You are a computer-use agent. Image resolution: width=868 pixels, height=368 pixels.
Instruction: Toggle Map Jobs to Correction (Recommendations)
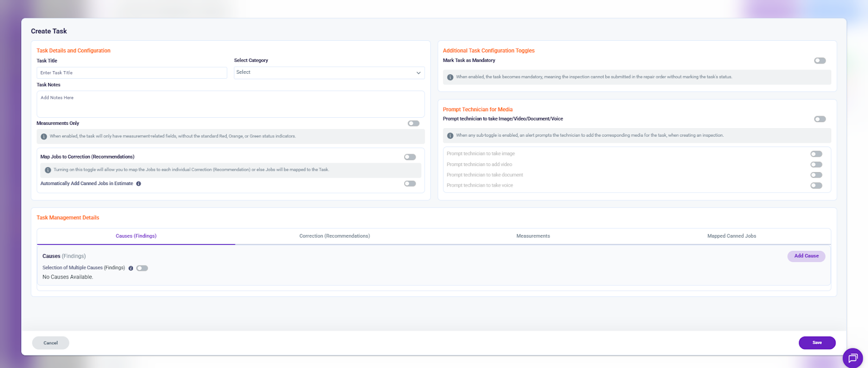coord(410,157)
